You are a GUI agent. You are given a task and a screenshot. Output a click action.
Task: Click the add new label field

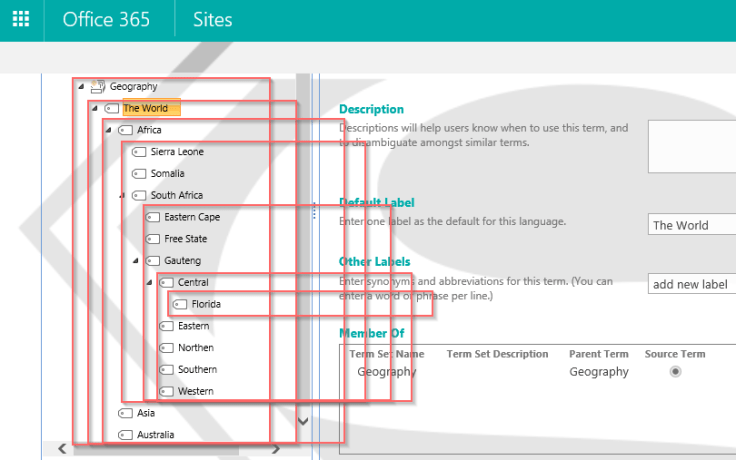692,285
